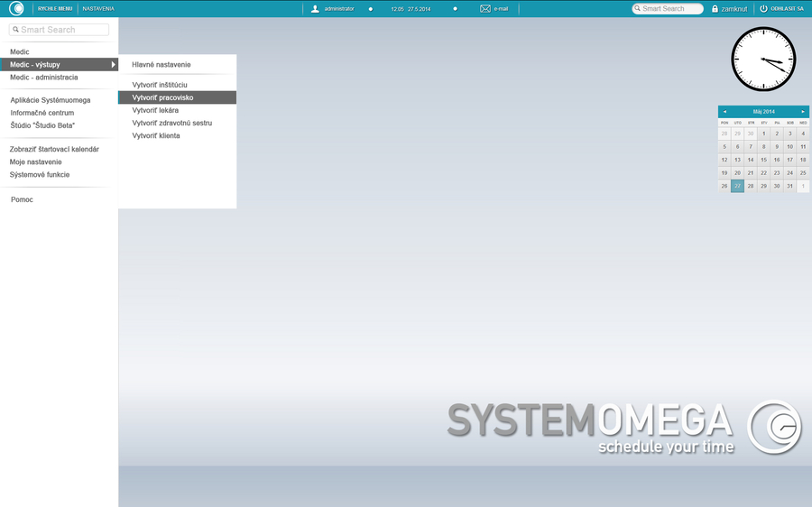Choose Vytvoriť lekára in the submenu
The width and height of the screenshot is (812, 507).
[155, 110]
